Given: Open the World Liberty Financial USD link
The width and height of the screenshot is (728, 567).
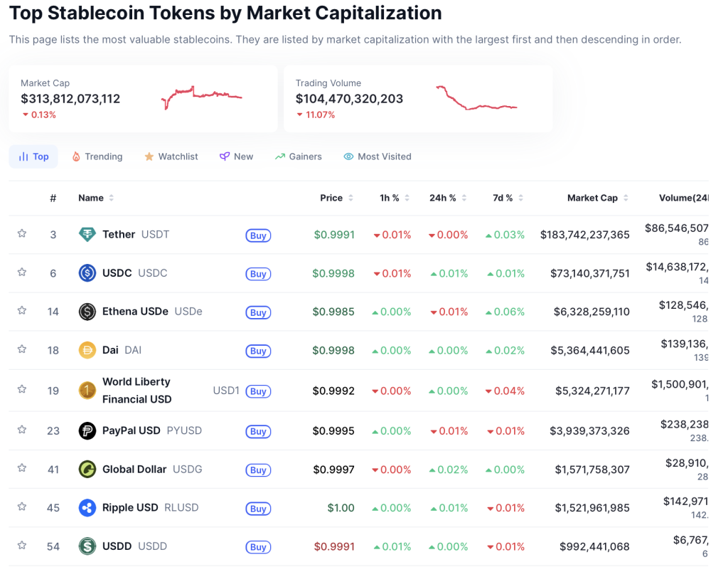Looking at the screenshot, I should (136, 391).
